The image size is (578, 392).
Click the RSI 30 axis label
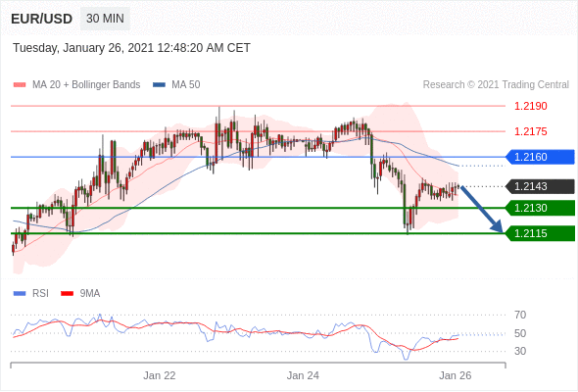pos(520,351)
